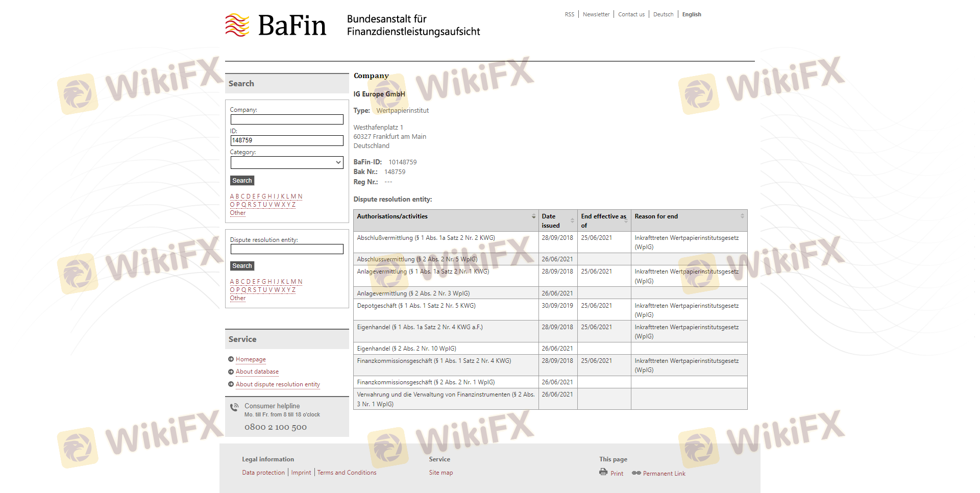Open the RSS feed link
Viewport: 980px width, 493px height.
click(569, 14)
